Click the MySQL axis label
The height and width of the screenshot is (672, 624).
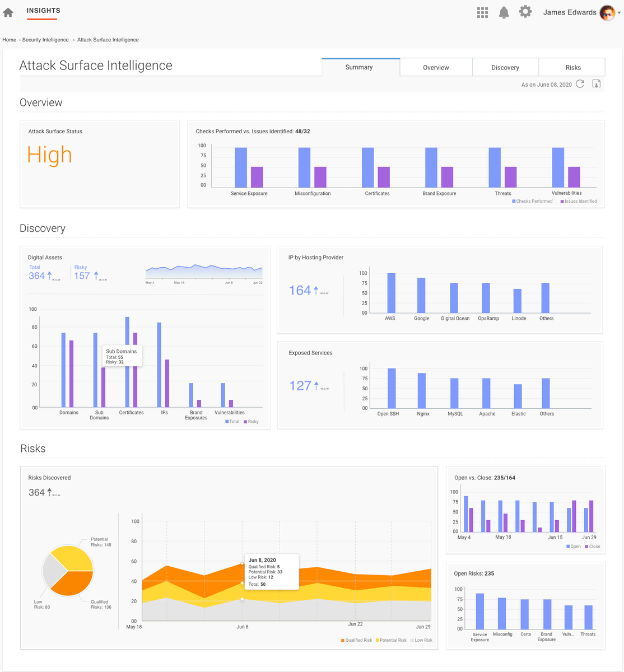(x=455, y=413)
